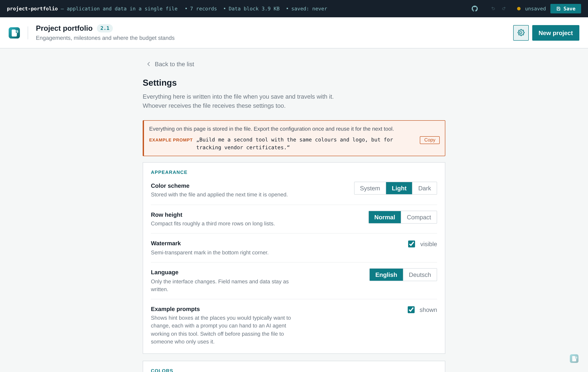The image size is (588, 372).
Task: Create a New project
Action: point(556,33)
